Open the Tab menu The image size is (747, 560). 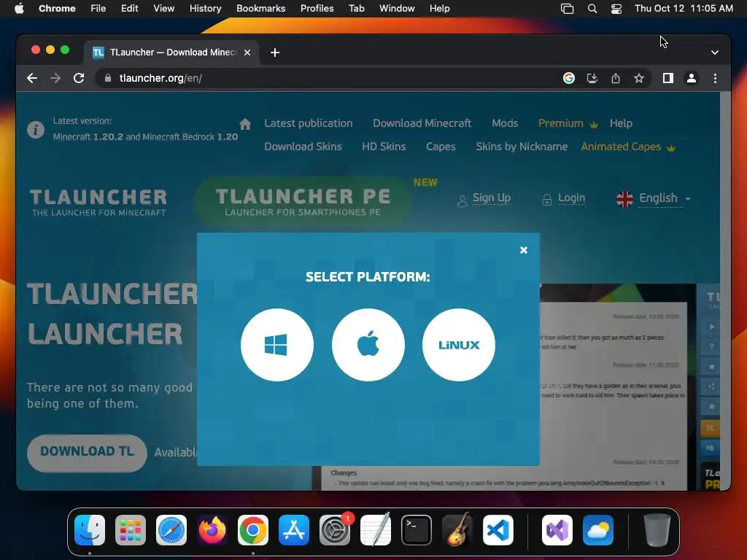[356, 8]
